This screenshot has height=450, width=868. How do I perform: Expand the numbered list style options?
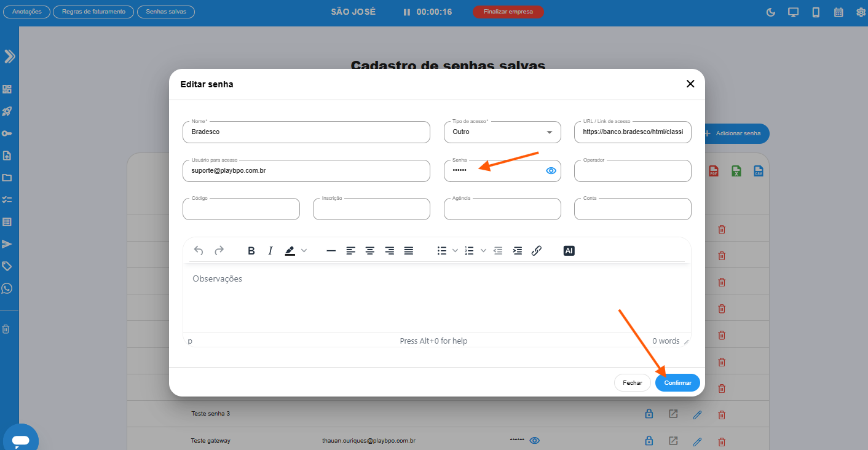click(483, 251)
